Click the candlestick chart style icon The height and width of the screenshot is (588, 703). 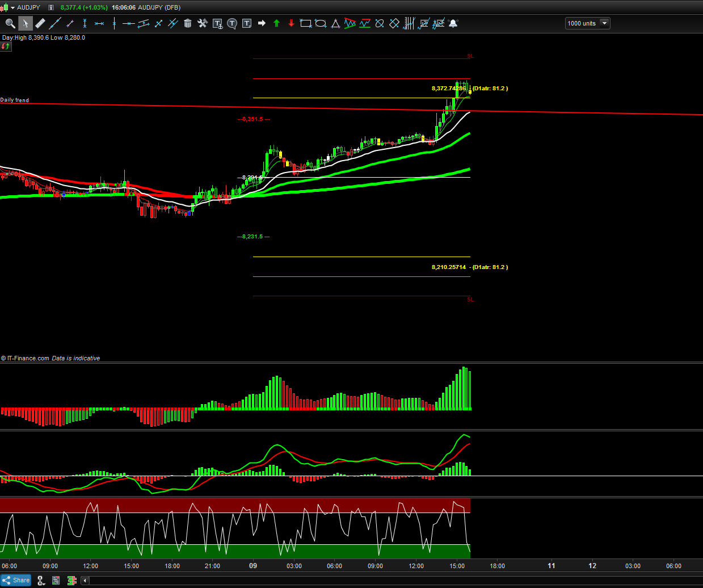pos(5,7)
